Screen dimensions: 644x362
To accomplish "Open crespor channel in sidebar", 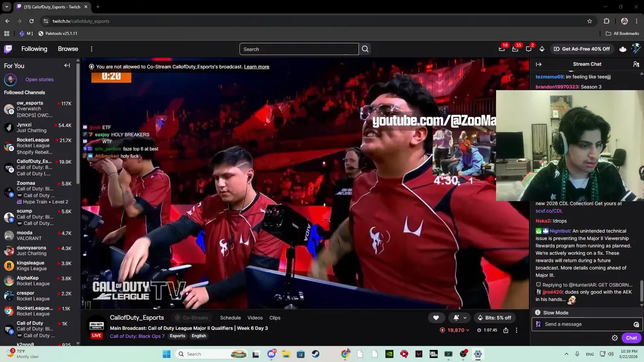I will [38, 296].
